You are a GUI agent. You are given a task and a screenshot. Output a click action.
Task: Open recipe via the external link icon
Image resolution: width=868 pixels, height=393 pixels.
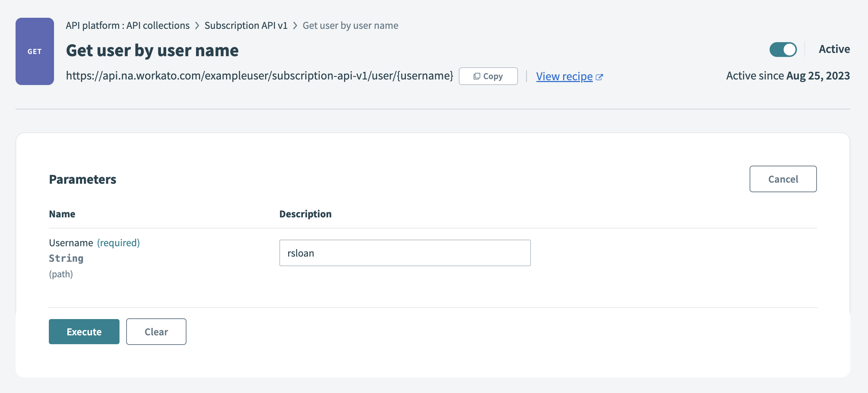(x=600, y=77)
